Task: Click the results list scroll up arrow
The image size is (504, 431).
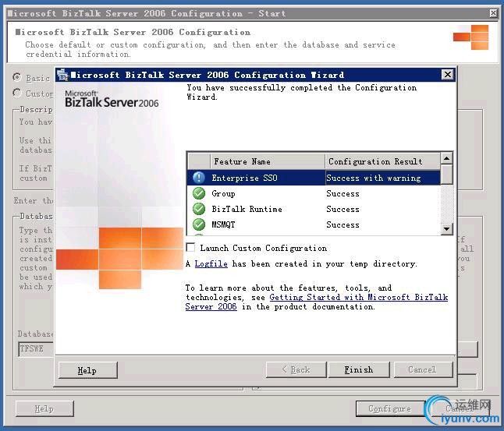Action: (446, 159)
